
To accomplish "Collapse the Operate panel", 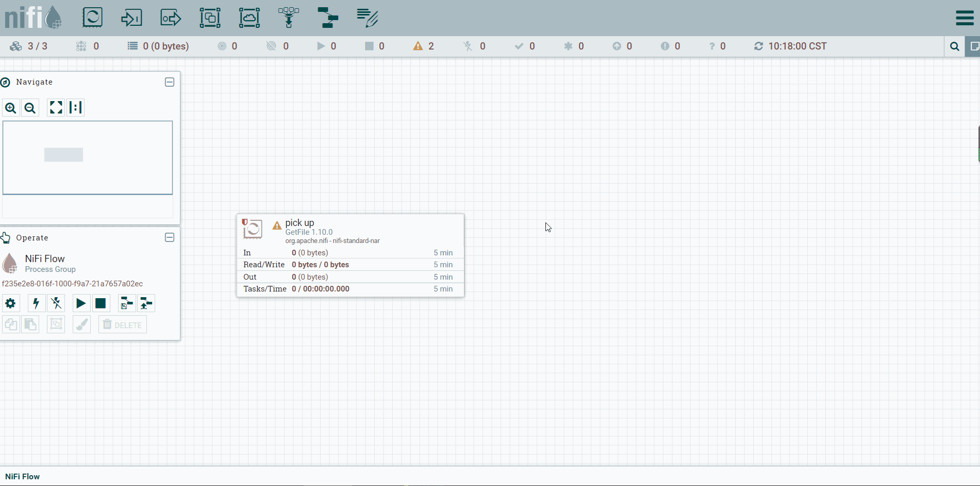I will click(170, 237).
